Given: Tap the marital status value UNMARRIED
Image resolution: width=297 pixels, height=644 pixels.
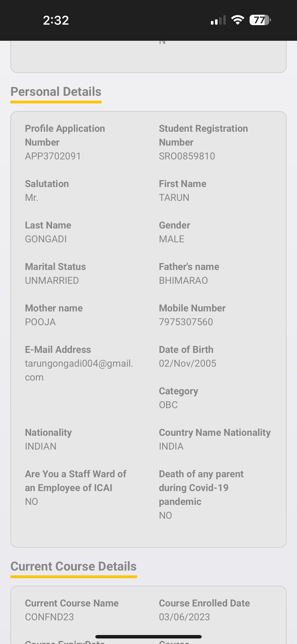Looking at the screenshot, I should coord(52,281).
